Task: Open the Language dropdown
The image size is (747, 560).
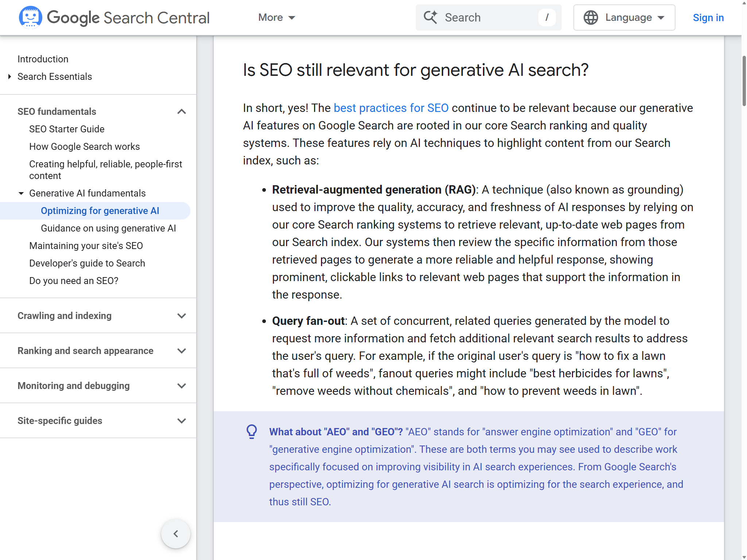Action: pyautogui.click(x=624, y=17)
